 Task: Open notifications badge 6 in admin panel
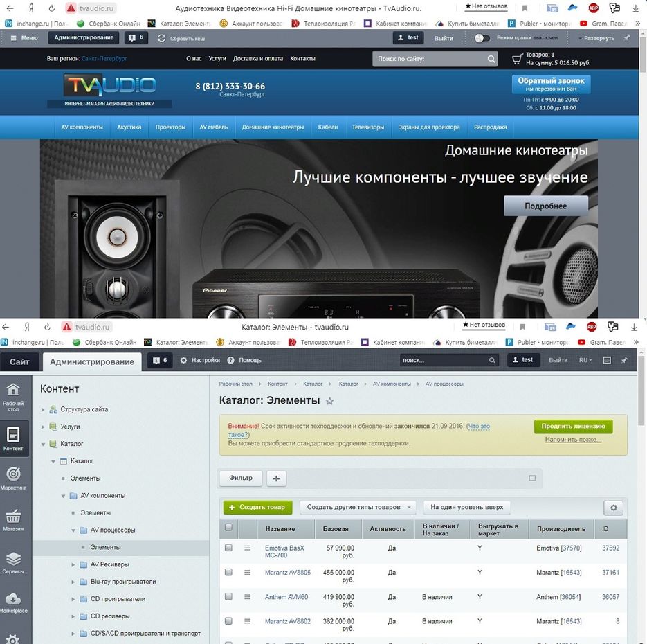point(160,360)
